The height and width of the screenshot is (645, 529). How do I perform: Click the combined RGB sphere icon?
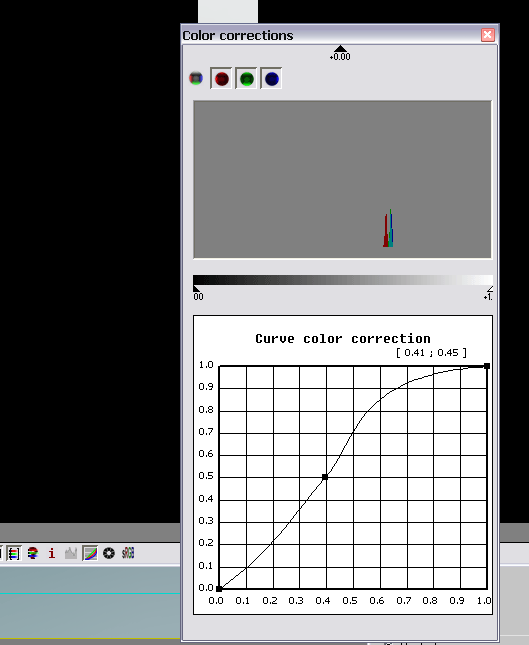(x=196, y=78)
